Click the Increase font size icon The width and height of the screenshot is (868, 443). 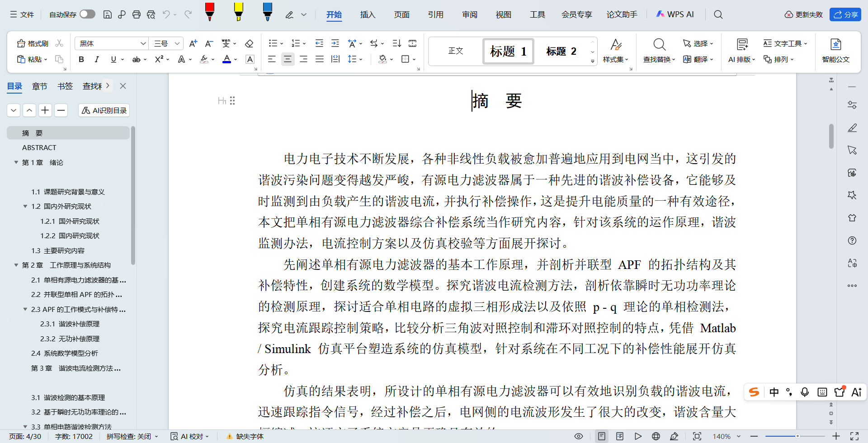click(x=193, y=43)
